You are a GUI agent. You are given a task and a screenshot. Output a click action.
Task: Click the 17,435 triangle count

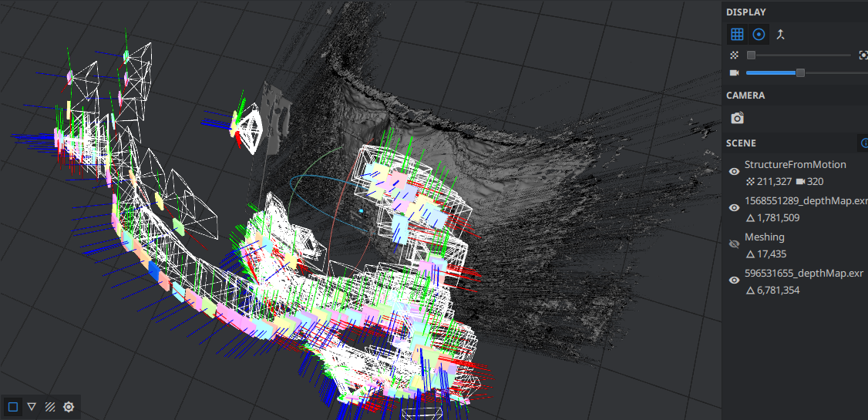tap(771, 254)
